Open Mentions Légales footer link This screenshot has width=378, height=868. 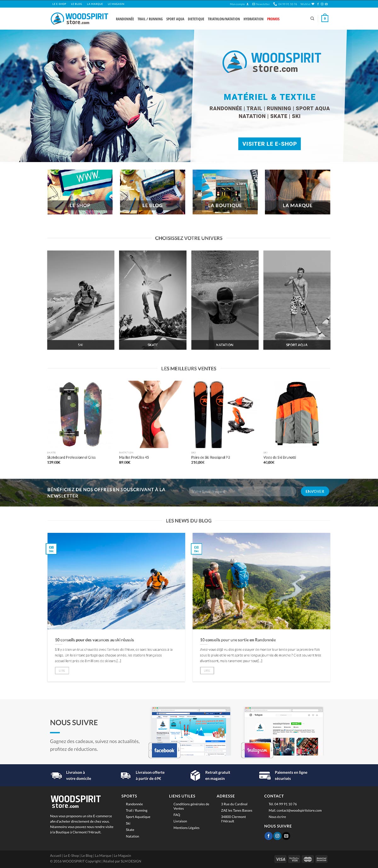pos(186,828)
